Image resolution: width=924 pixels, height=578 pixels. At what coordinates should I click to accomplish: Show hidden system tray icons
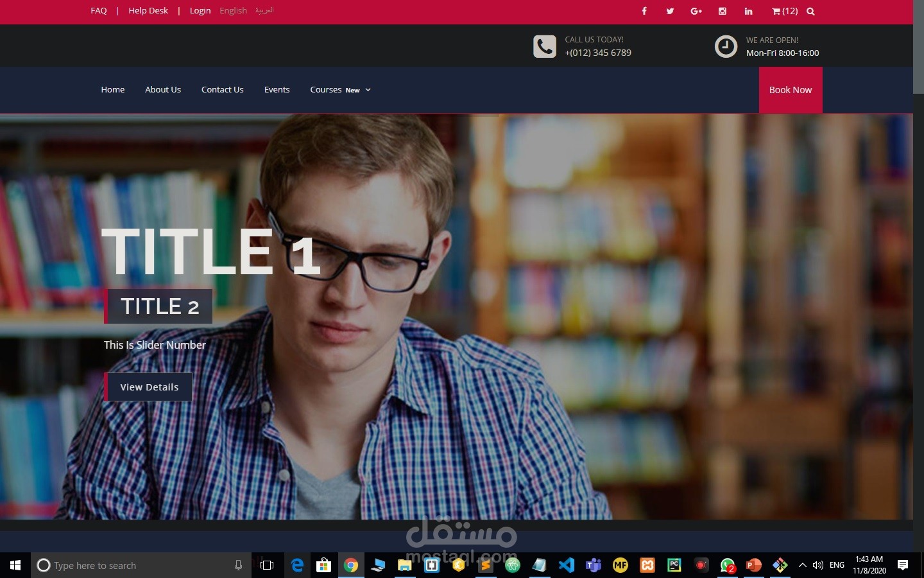[x=802, y=565]
